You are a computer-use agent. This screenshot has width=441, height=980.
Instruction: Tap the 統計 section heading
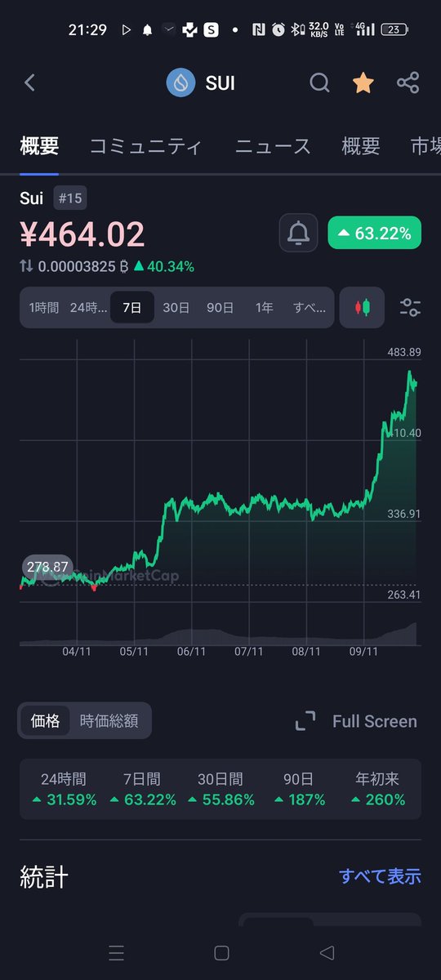pos(44,877)
